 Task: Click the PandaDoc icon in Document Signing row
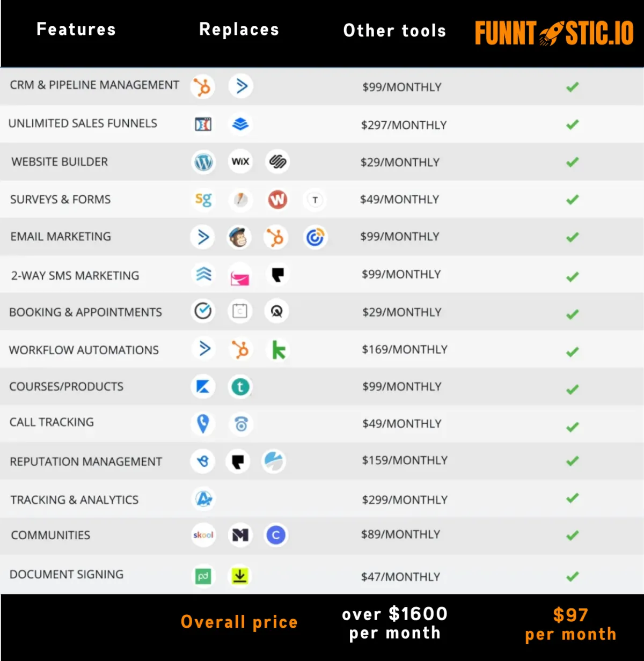click(203, 576)
